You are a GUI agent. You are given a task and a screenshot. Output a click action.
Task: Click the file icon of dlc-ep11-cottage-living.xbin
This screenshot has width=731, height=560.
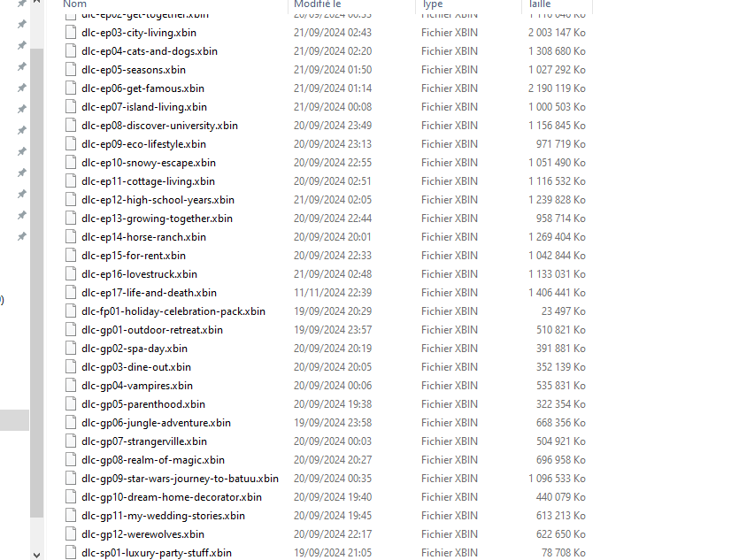tap(71, 181)
